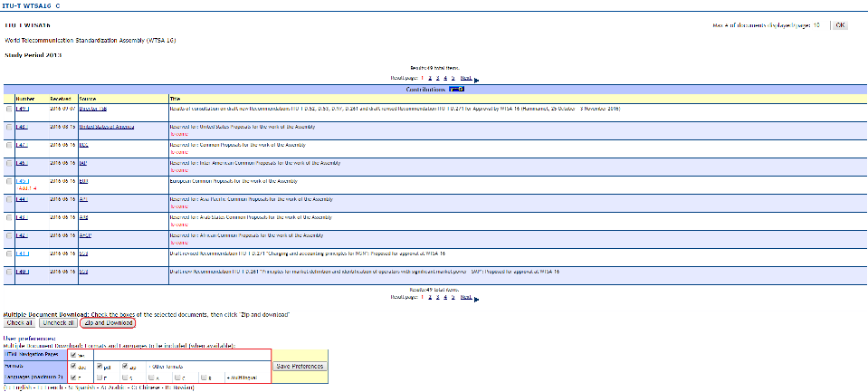Click the Number column header
The image size is (868, 392).
coord(25,99)
